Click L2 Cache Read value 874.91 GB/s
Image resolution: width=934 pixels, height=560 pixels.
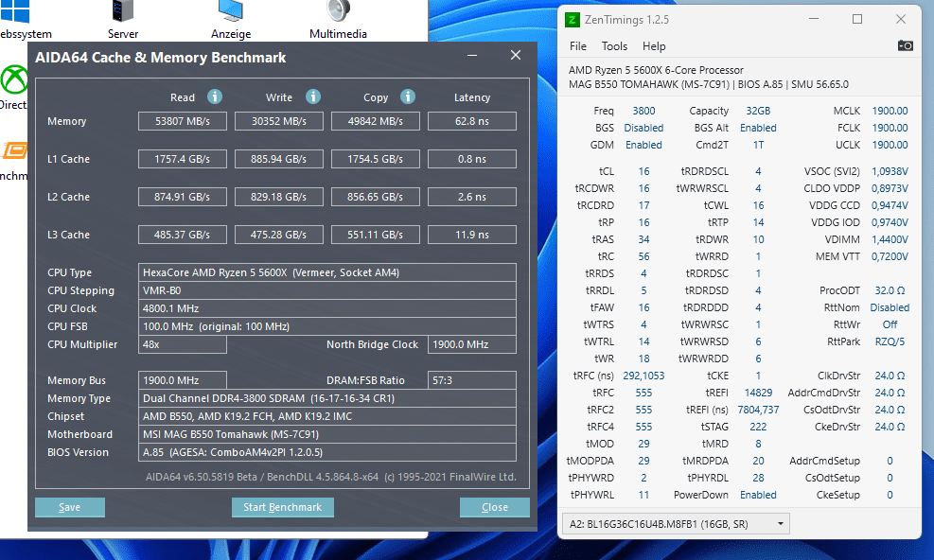(183, 197)
